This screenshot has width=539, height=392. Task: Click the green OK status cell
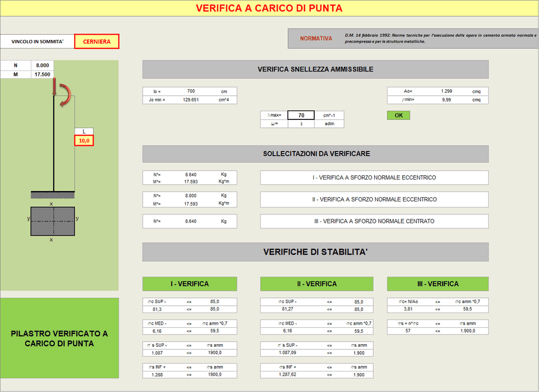398,115
